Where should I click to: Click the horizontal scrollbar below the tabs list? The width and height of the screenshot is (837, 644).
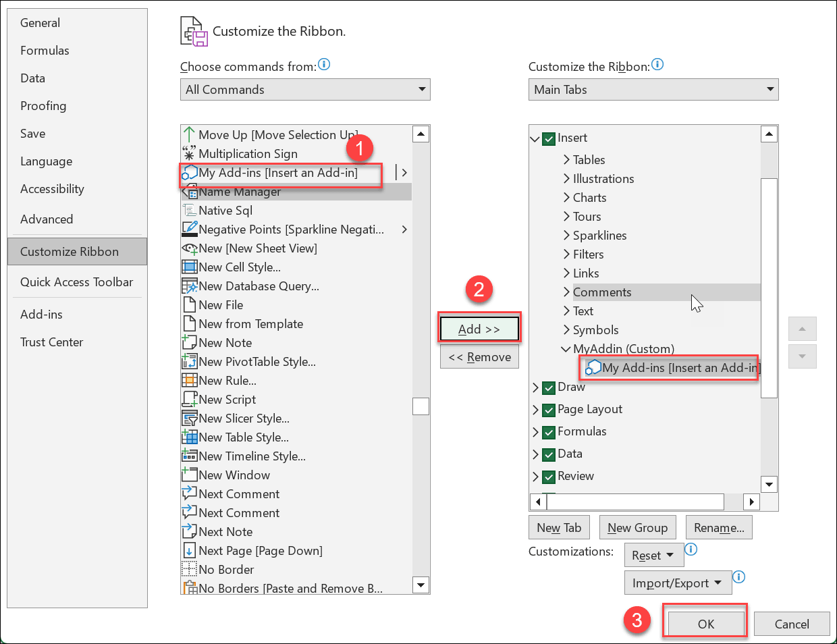[634, 502]
